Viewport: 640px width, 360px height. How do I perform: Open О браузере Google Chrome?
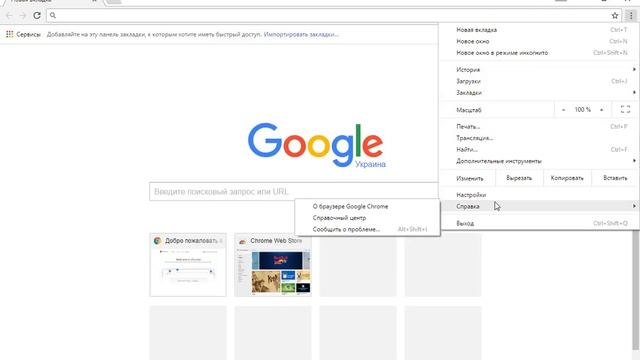click(367, 207)
